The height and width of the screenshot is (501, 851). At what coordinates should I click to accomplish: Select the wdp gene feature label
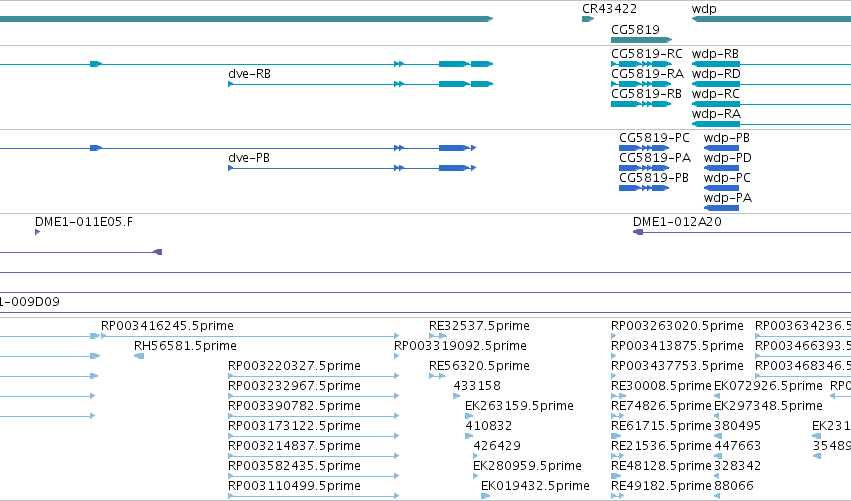[704, 9]
